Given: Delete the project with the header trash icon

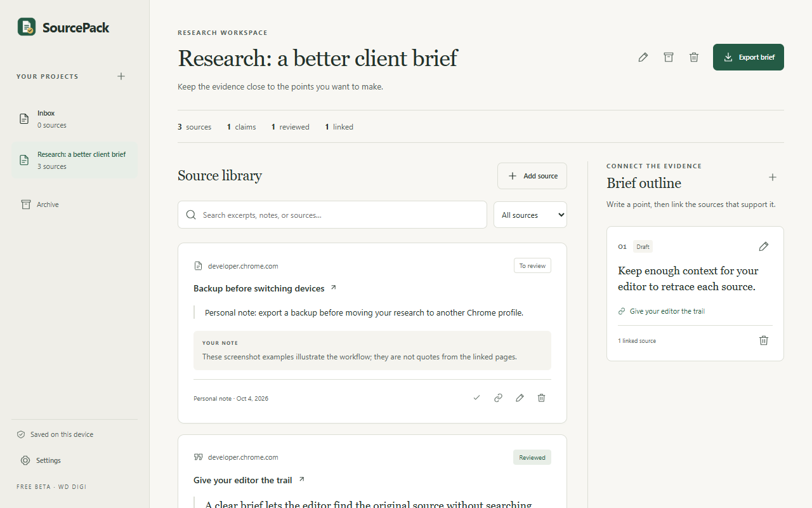Looking at the screenshot, I should (x=694, y=57).
